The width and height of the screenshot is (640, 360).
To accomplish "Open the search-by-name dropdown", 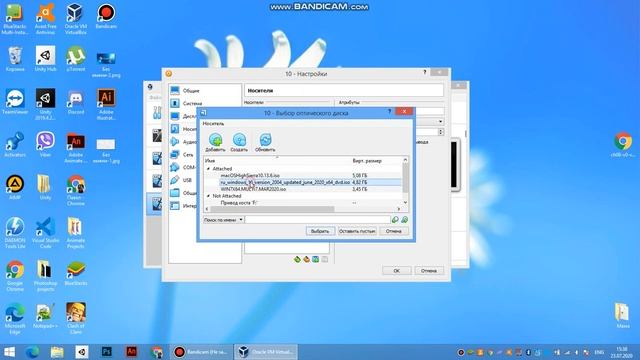I will (224, 220).
